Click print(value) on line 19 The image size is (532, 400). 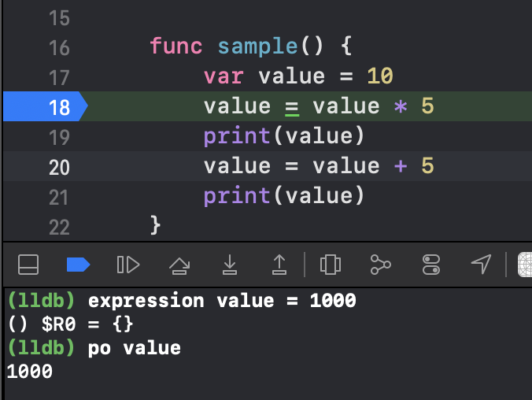coord(284,136)
